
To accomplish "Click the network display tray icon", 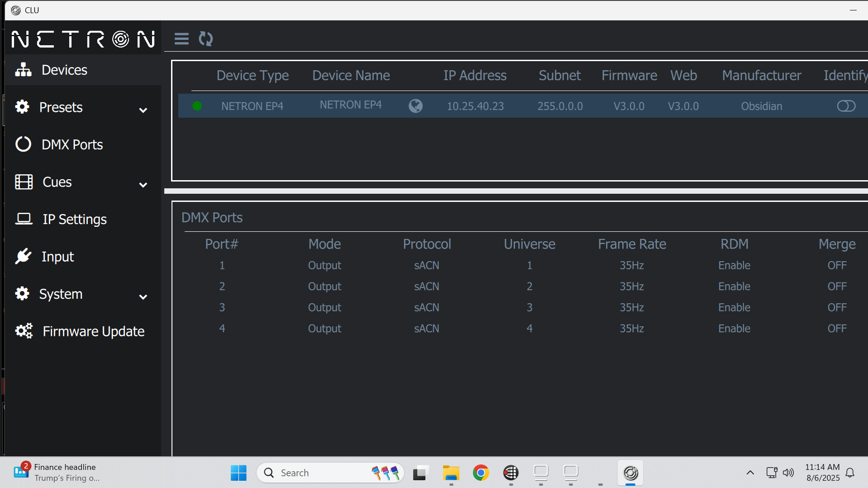I will click(x=772, y=473).
